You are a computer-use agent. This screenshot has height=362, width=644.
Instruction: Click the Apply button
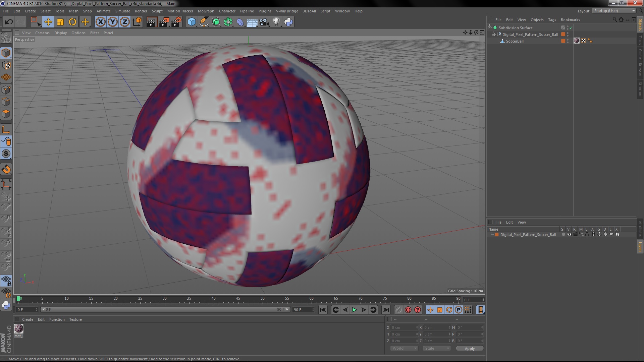click(469, 349)
